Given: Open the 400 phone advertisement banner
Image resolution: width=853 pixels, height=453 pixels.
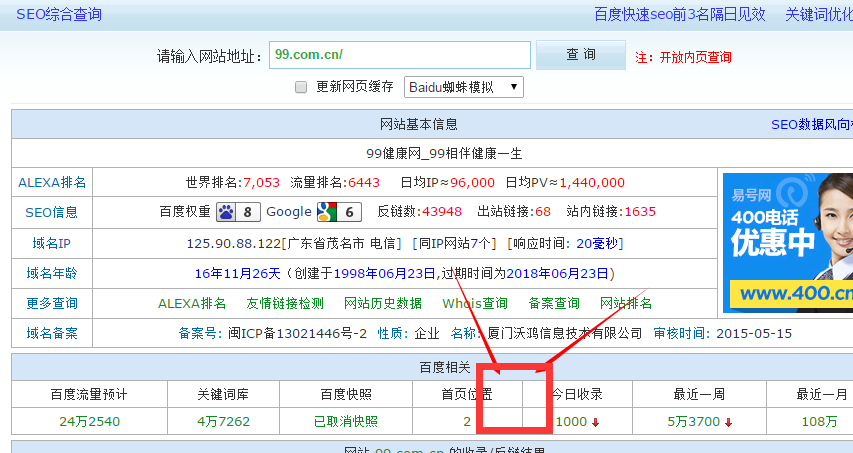Looking at the screenshot, I should point(787,242).
